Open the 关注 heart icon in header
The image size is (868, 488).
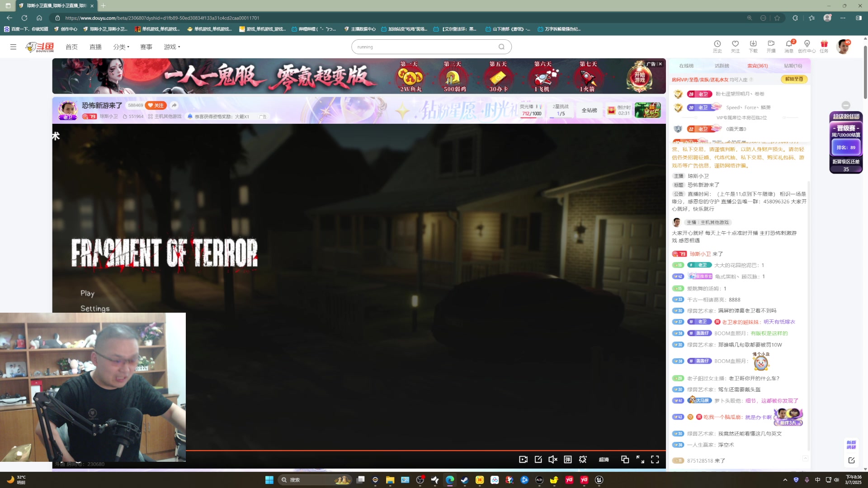tap(736, 46)
